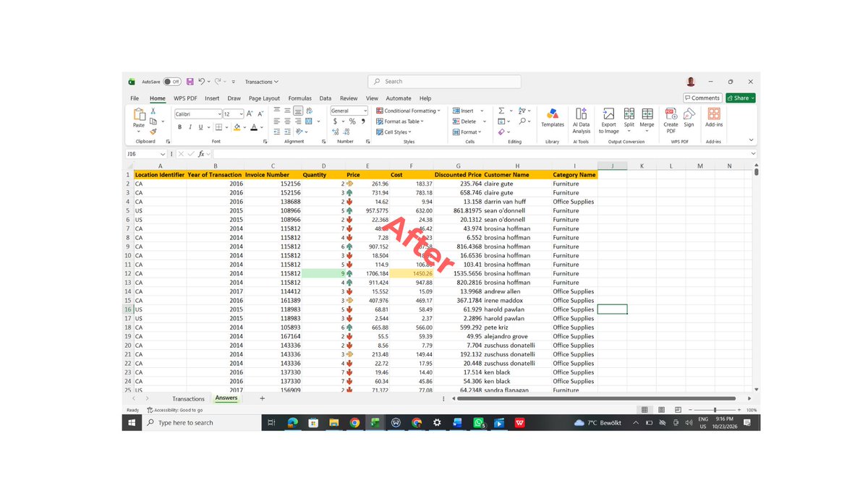Add a new sheet with plus icon

262,398
